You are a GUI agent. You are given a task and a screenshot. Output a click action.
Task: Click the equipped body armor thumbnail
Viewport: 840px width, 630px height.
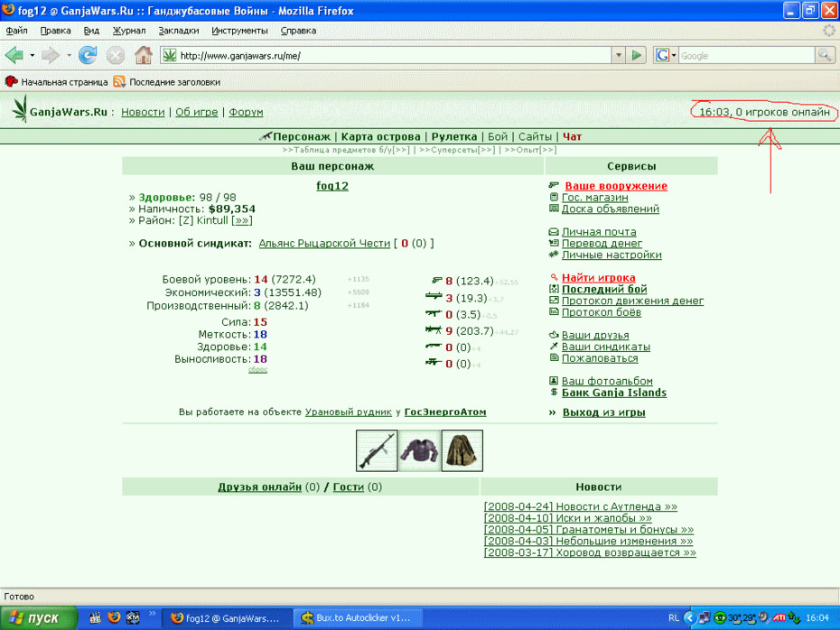(419, 450)
